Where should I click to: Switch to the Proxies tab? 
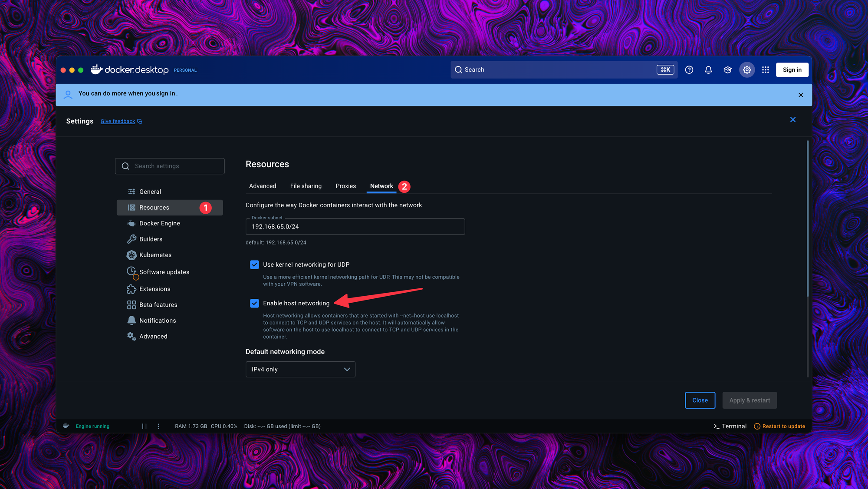[346, 186]
